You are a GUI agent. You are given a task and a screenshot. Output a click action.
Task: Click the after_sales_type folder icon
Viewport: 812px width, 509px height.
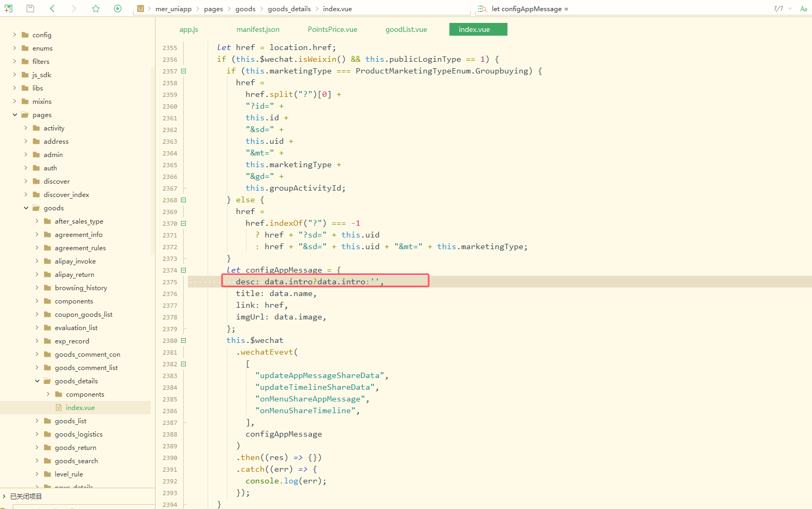coord(47,221)
